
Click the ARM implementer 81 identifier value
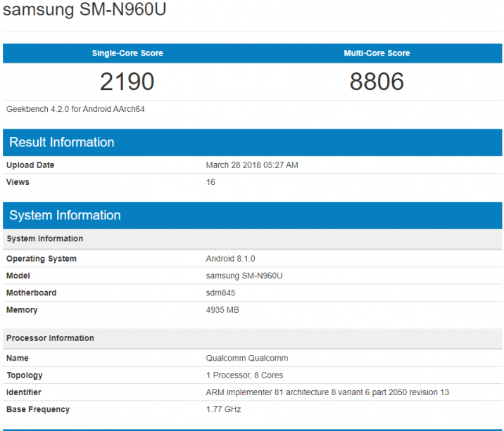point(327,392)
